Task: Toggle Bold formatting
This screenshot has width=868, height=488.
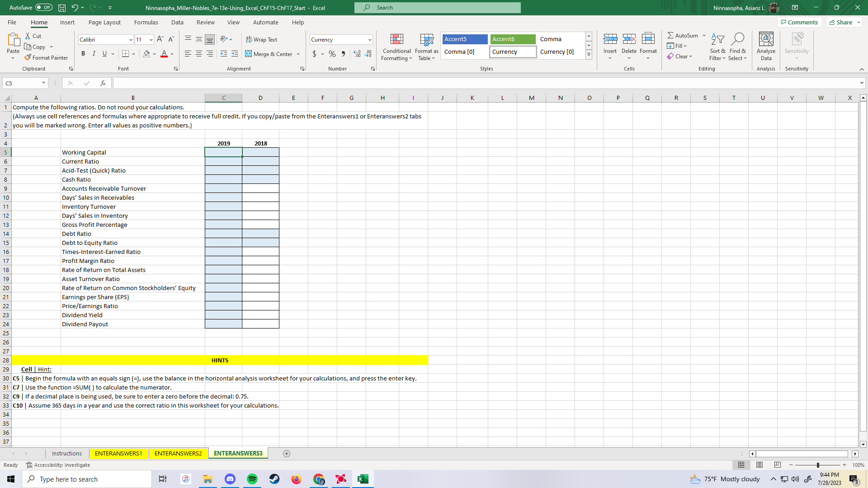Action: point(83,54)
